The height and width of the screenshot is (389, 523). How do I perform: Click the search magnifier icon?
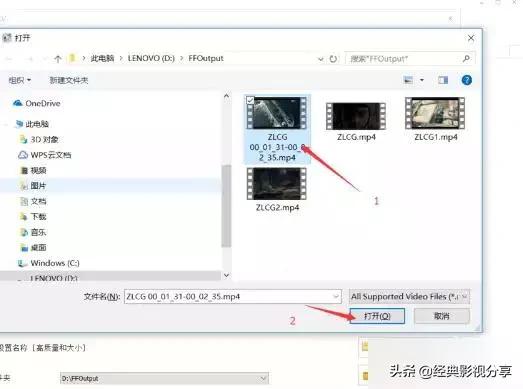tap(466, 59)
